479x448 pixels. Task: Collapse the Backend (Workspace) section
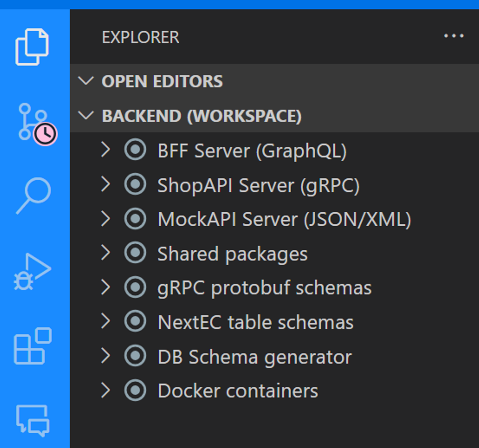click(x=86, y=116)
